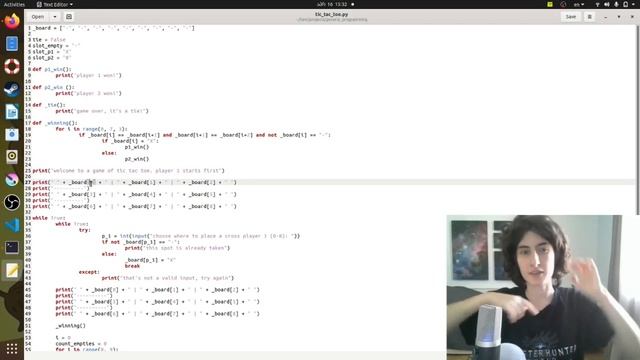Image resolution: width=640 pixels, height=360 pixels.
Task: Open the Help lifebuoy icon in the dock
Action: 12,66
